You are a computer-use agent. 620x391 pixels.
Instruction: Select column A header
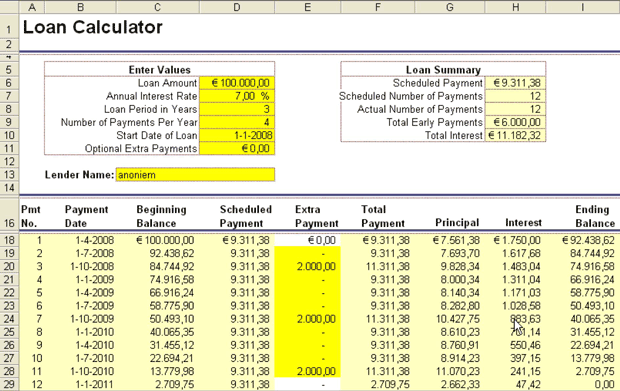(32, 7)
